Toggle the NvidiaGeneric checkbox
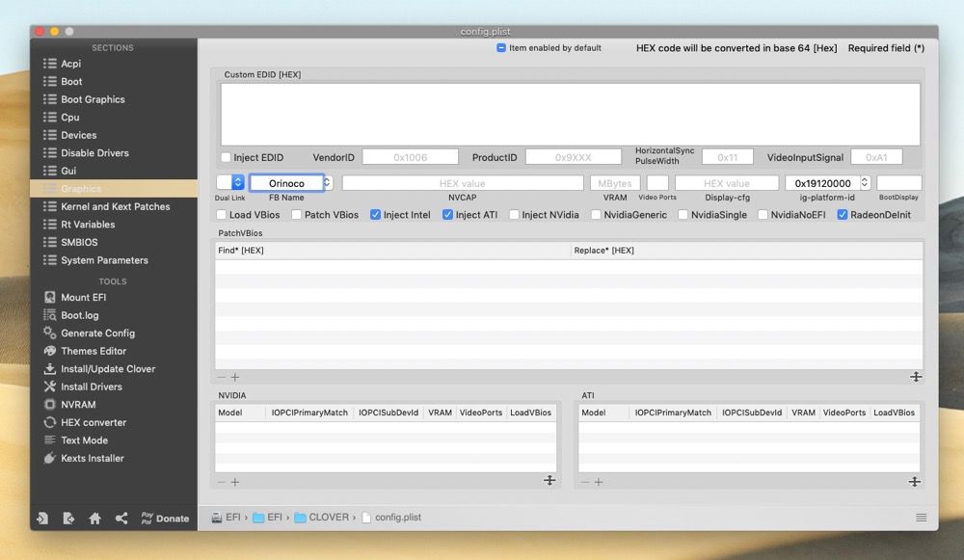 (x=596, y=215)
